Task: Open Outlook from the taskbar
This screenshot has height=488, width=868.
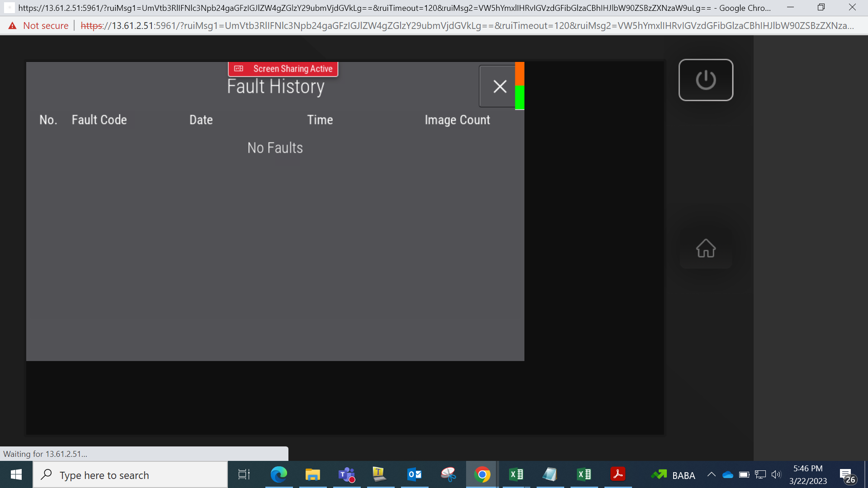Action: click(x=415, y=474)
